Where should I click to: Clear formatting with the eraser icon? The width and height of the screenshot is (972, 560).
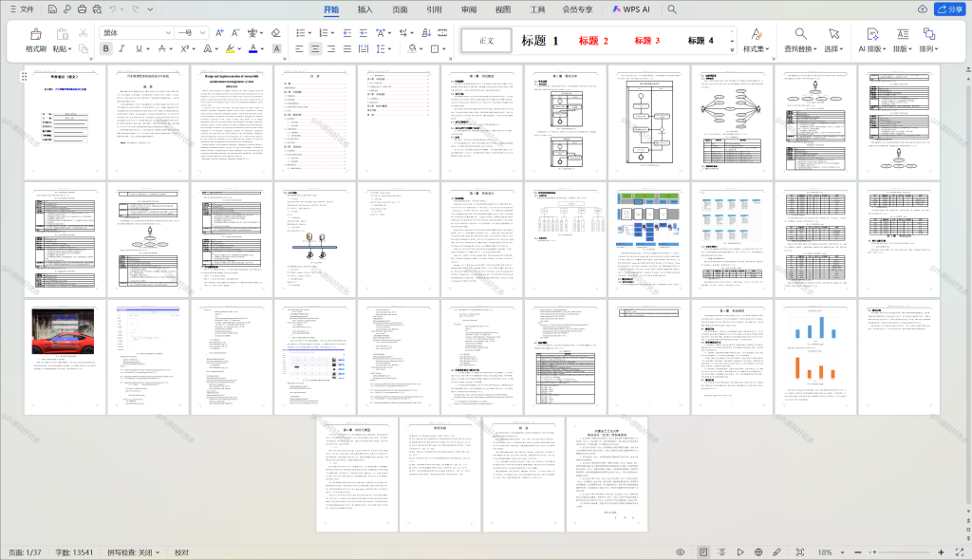[x=276, y=33]
